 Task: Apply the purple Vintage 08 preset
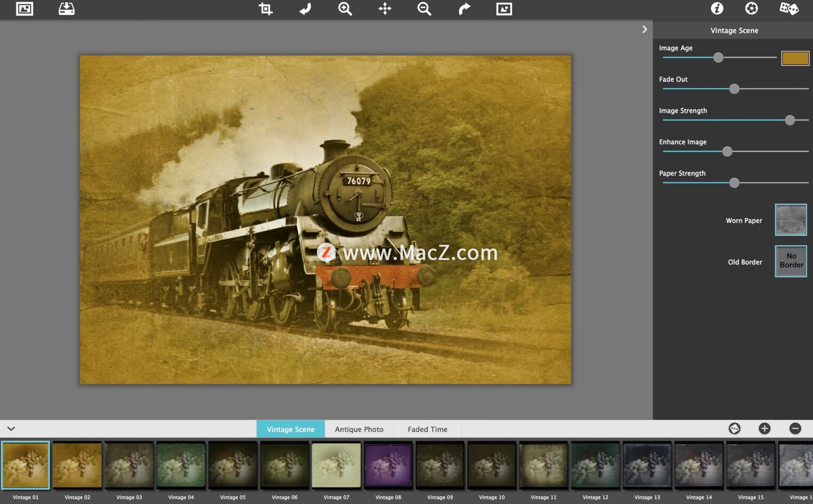388,465
